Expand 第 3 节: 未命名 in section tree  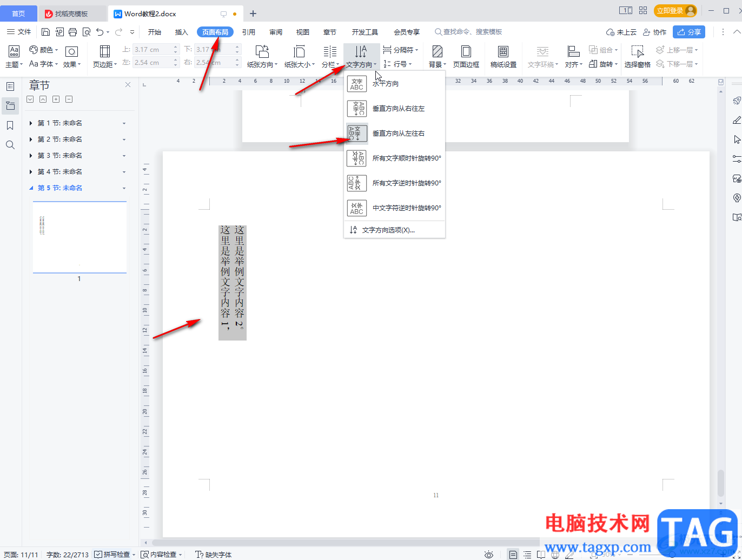coord(31,156)
